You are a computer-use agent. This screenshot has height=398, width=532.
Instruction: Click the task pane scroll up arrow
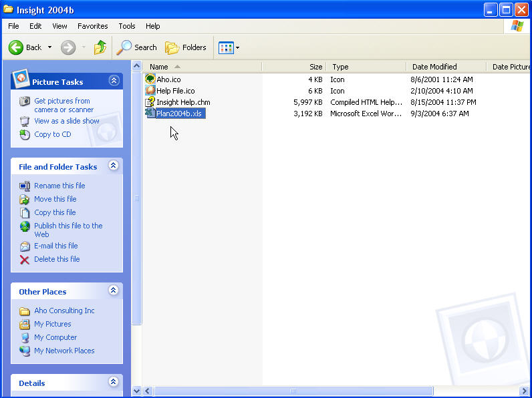(x=137, y=65)
